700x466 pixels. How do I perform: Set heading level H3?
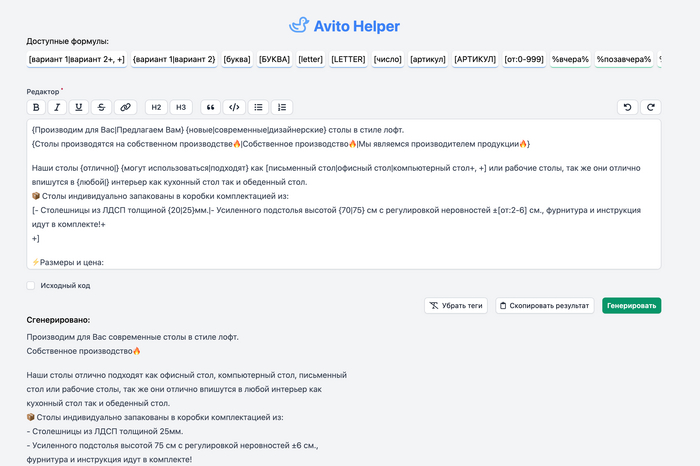point(181,107)
